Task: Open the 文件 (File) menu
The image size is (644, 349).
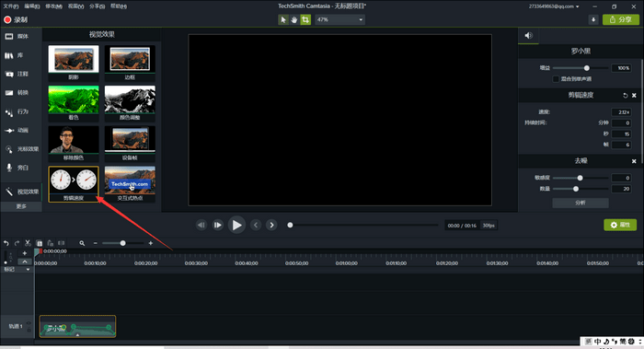Action: (x=11, y=6)
